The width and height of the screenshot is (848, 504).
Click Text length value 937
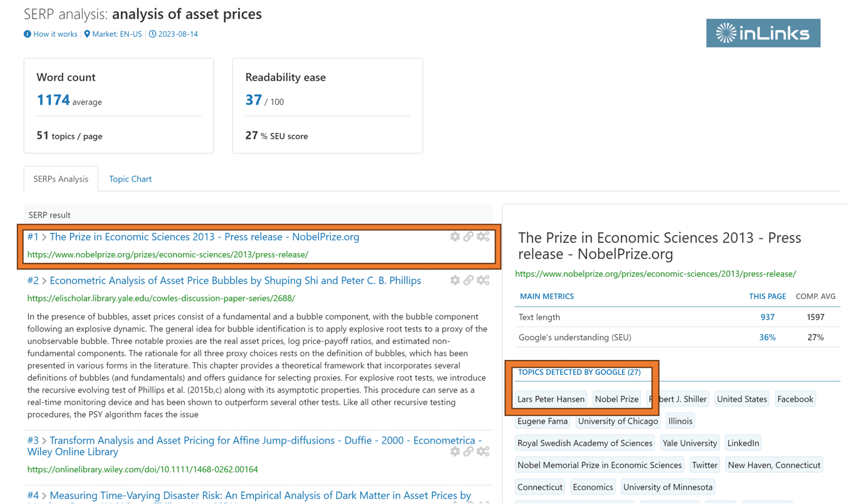tap(767, 317)
